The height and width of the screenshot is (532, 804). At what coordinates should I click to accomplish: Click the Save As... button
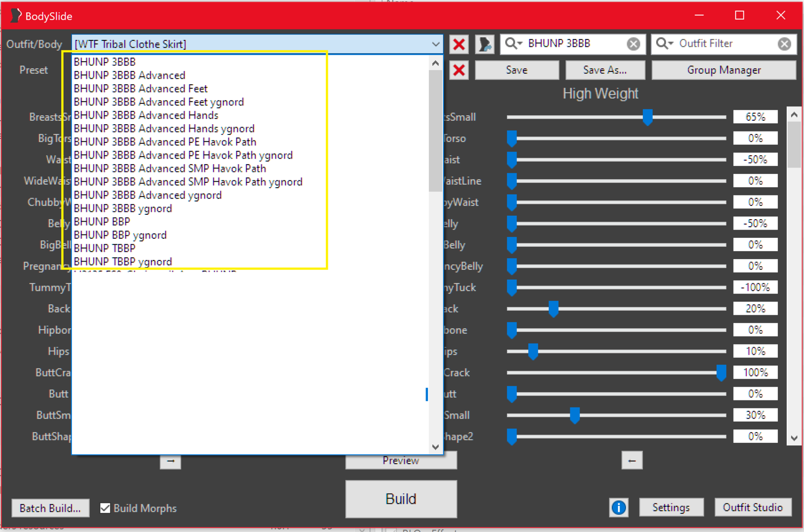[605, 70]
